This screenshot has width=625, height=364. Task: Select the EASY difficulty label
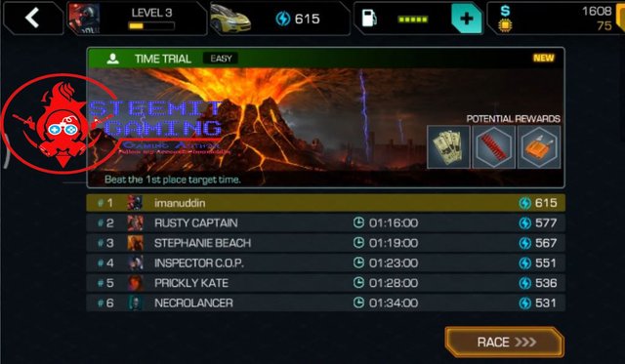[x=221, y=59]
